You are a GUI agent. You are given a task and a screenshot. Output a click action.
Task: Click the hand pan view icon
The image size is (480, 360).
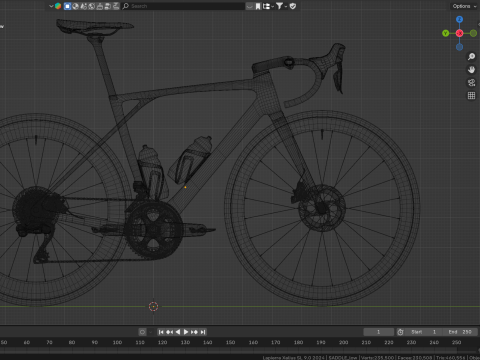(x=471, y=70)
